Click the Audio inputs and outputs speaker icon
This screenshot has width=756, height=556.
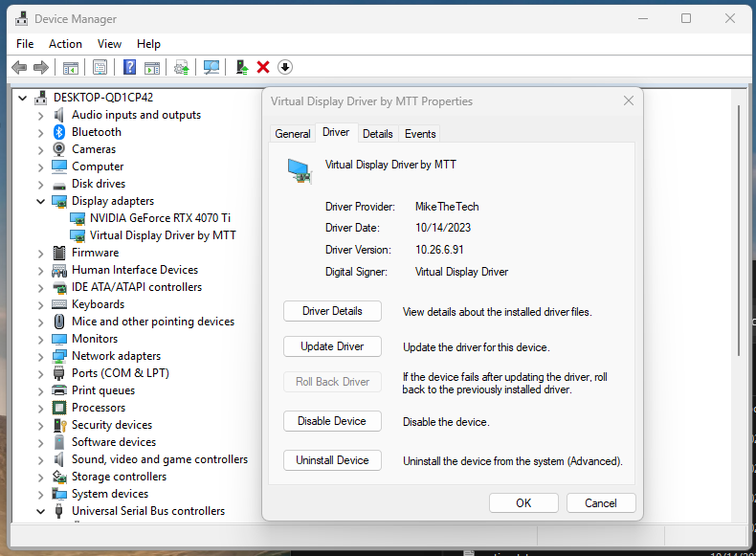(x=58, y=115)
